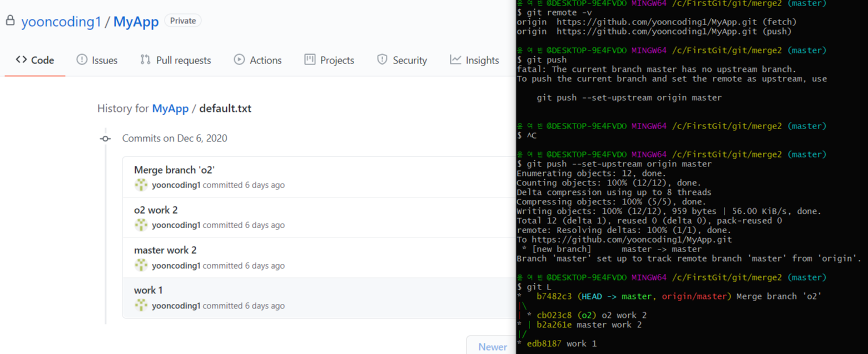Viewport: 868px width, 354px height.
Task: Click avatar icon on Merge branch commit
Action: click(141, 185)
